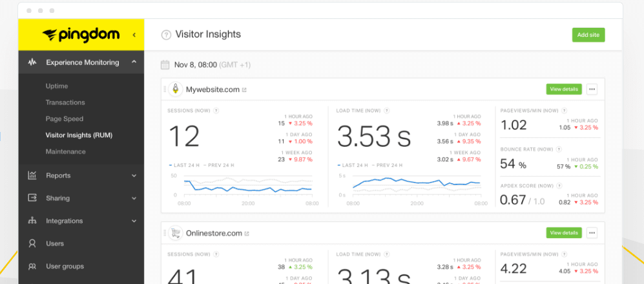Click help icon next to Onlinestore.com Load Time (Now)
The width and height of the screenshot is (644, 284).
click(x=386, y=254)
